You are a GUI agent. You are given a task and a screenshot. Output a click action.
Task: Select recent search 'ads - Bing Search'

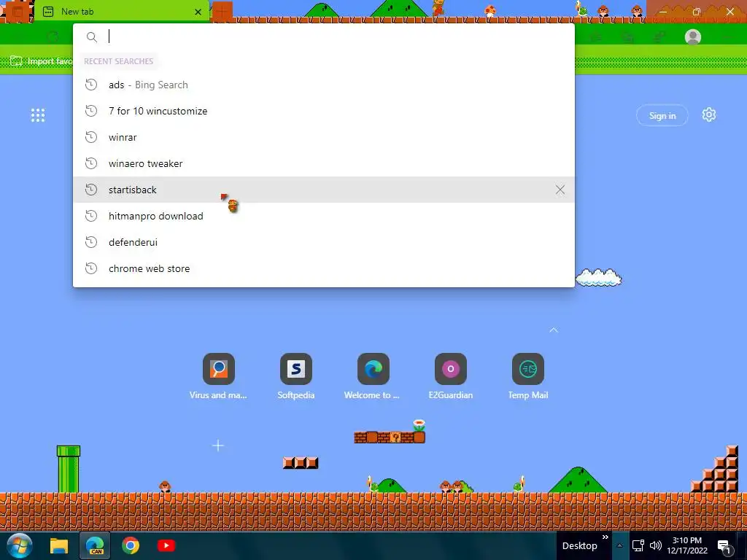(324, 85)
